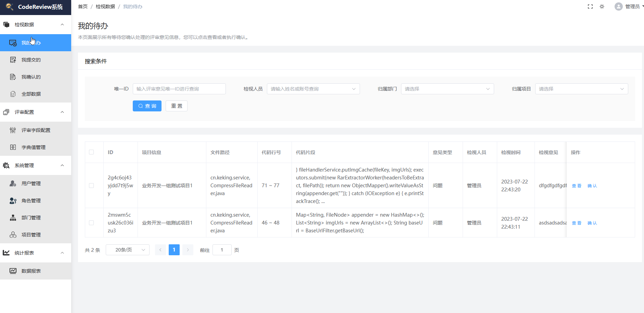Check the row with code lines 71 ~ 77

coord(91,186)
